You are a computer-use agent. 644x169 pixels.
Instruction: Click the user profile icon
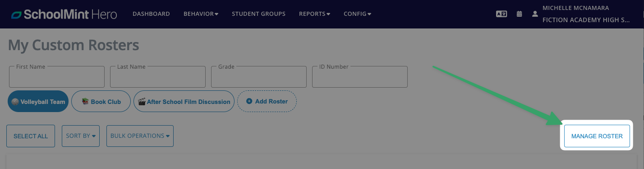535,14
